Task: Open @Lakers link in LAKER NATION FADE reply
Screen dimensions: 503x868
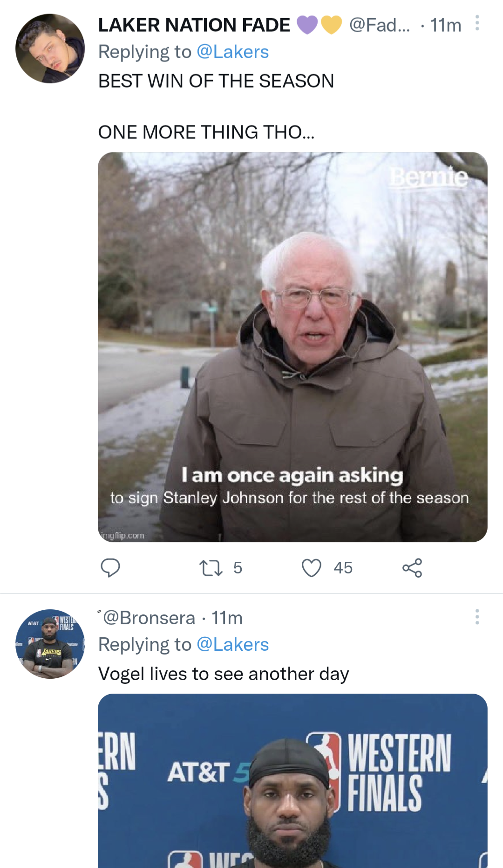Action: click(x=232, y=52)
